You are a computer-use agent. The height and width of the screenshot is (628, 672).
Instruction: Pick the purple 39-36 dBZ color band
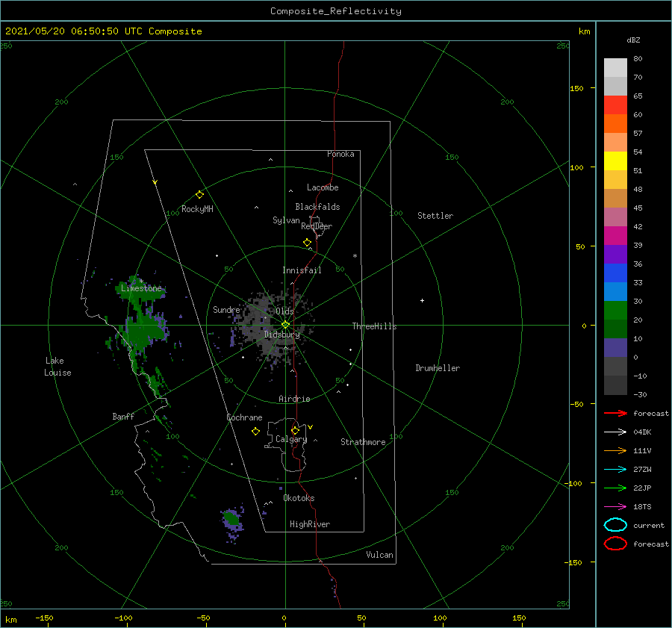(615, 255)
